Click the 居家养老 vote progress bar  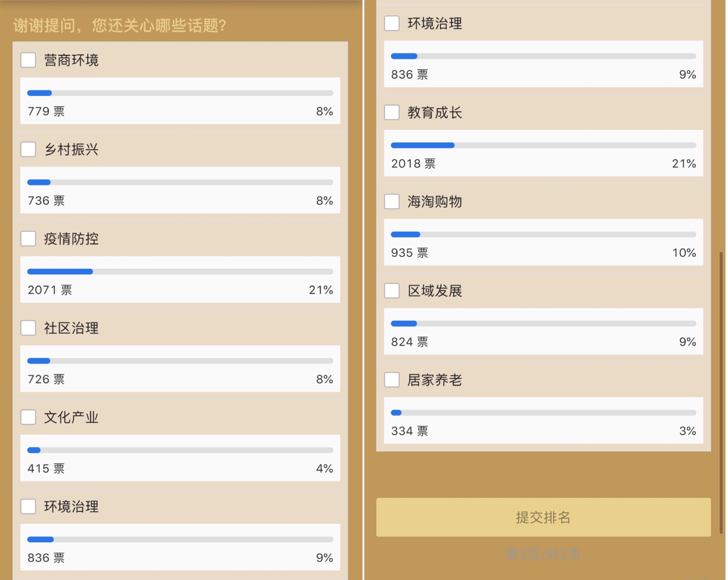pyautogui.click(x=543, y=413)
